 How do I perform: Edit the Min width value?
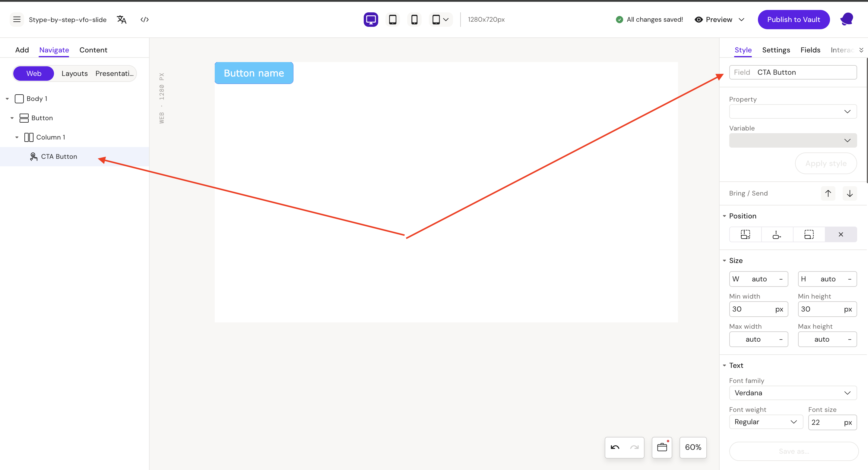pos(759,309)
